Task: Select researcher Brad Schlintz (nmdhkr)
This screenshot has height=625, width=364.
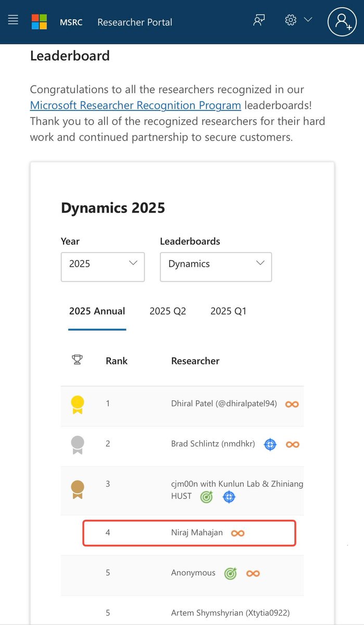Action: [x=213, y=444]
